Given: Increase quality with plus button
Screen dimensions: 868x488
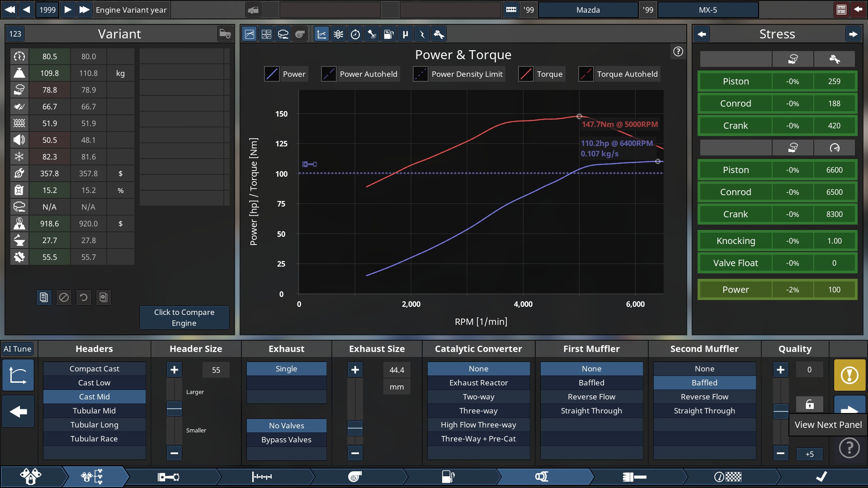Looking at the screenshot, I should point(780,370).
